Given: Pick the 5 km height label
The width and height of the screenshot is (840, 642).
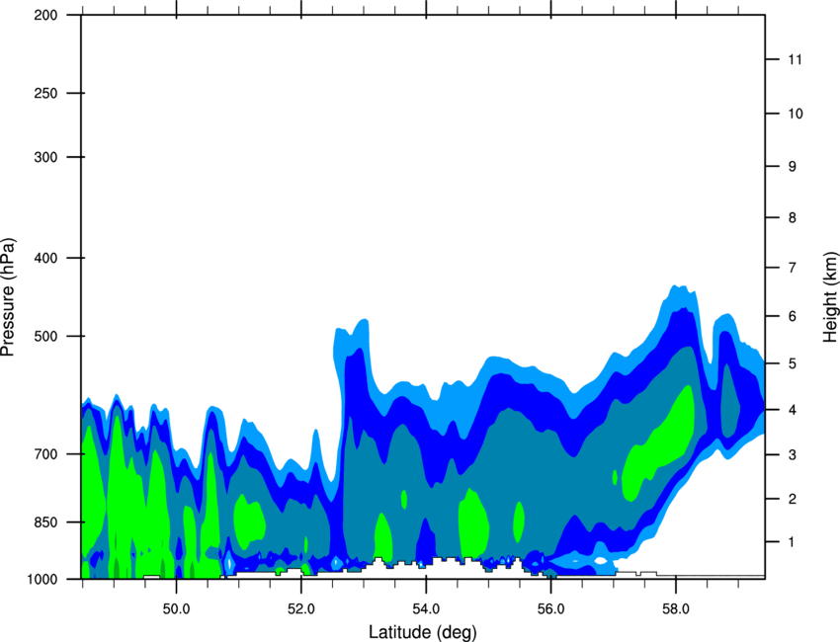Looking at the screenshot, I should pos(792,363).
